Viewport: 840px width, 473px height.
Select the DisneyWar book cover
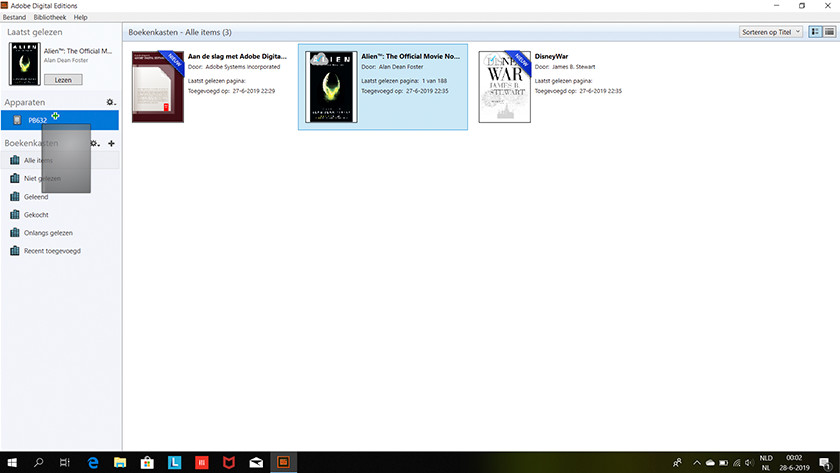pyautogui.click(x=504, y=87)
